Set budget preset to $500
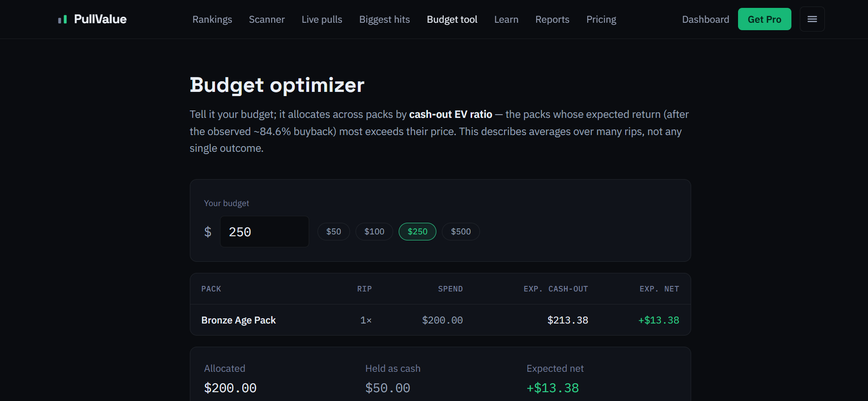The image size is (868, 401). 461,232
